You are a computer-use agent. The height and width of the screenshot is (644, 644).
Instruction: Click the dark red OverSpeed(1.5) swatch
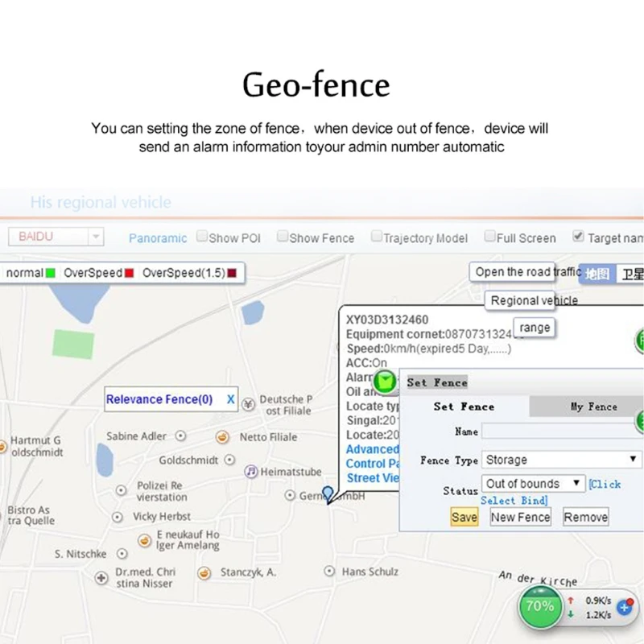click(x=232, y=273)
